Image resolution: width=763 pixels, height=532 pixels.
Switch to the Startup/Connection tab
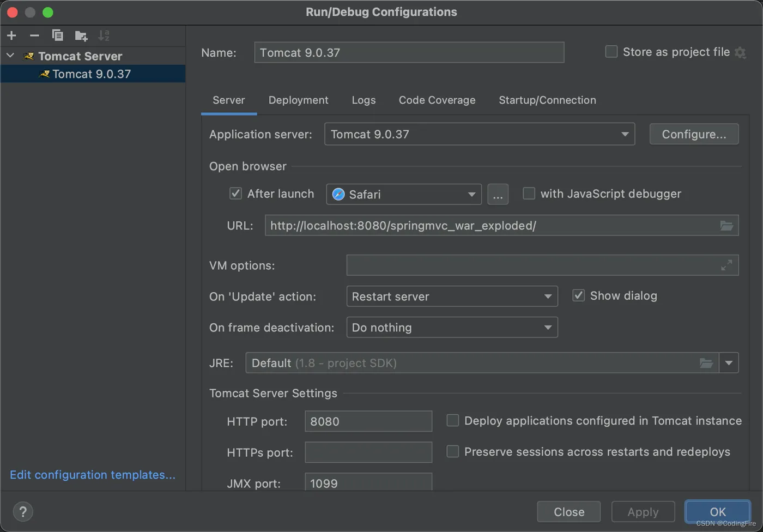pyautogui.click(x=547, y=100)
